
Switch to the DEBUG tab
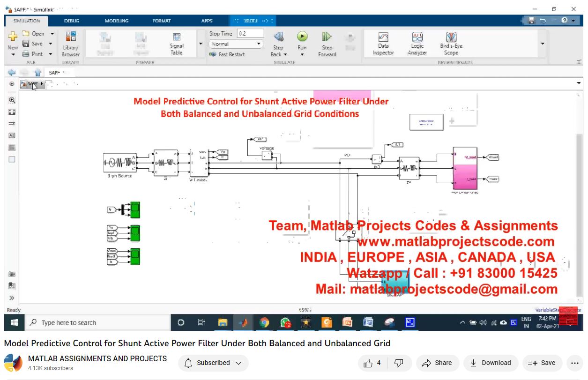tap(72, 21)
